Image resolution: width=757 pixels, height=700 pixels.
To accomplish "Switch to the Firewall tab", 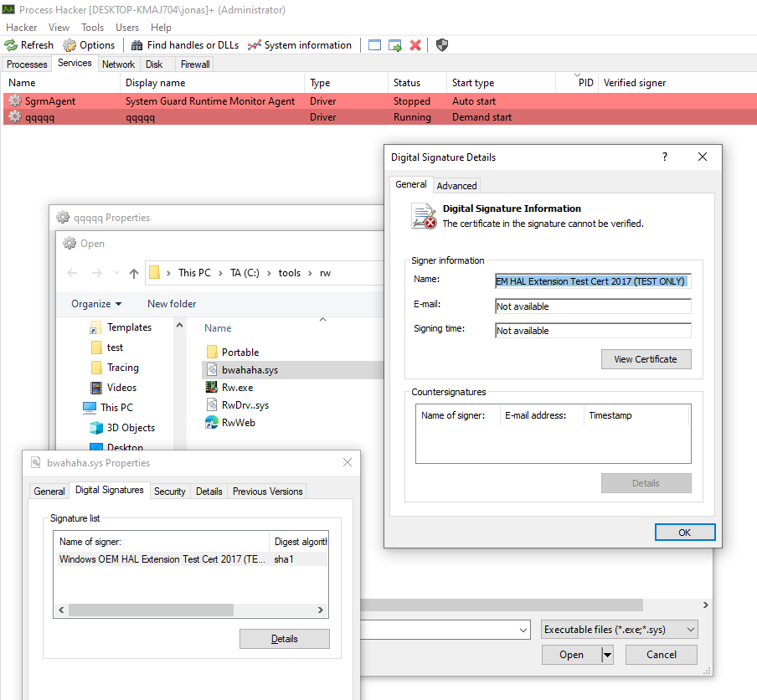I will click(x=195, y=64).
